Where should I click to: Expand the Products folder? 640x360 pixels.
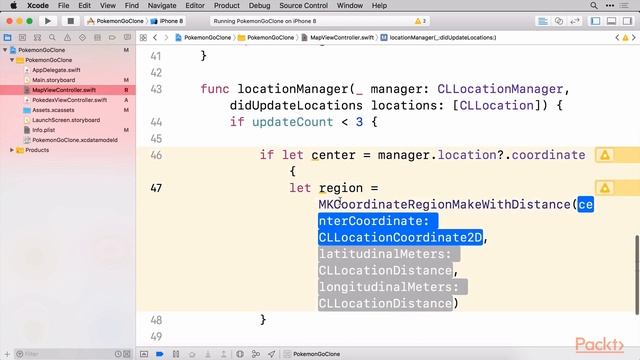(x=12, y=150)
